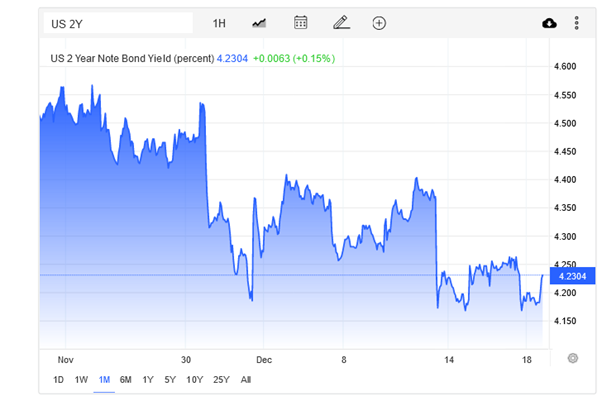Show the 5Y time range
Viewport: 602px width, 401px height.
click(x=170, y=380)
